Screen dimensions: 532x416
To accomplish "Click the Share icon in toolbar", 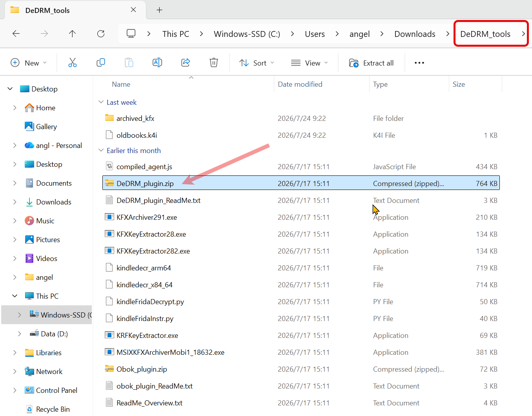I will [x=186, y=63].
